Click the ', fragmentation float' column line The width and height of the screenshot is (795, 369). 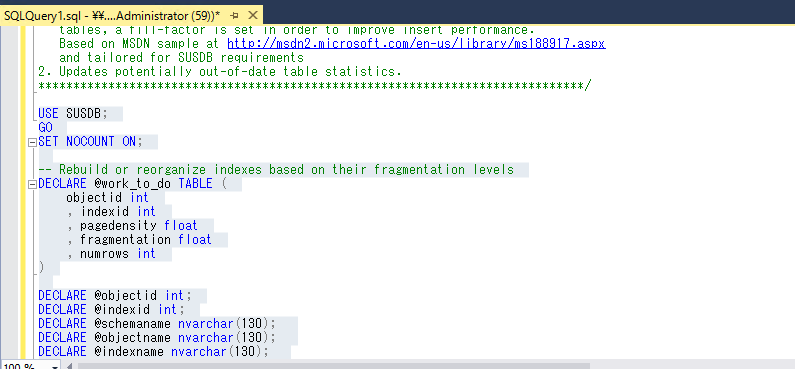click(139, 239)
